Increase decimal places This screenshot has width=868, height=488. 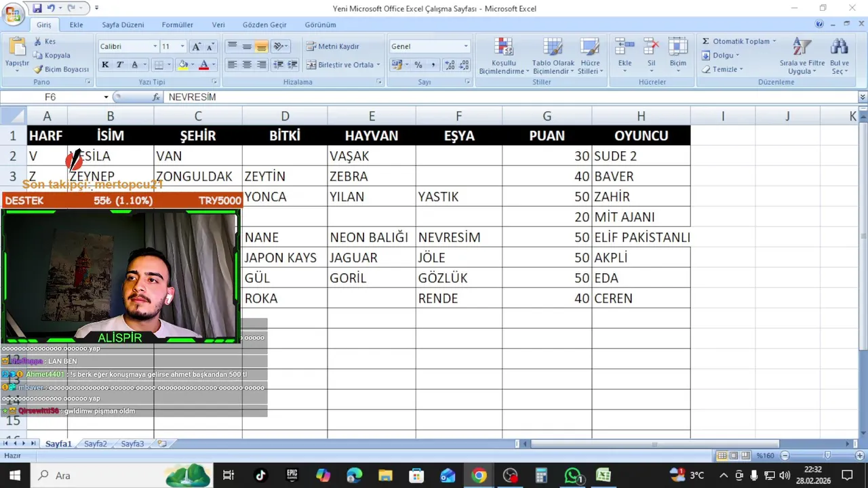tap(450, 65)
